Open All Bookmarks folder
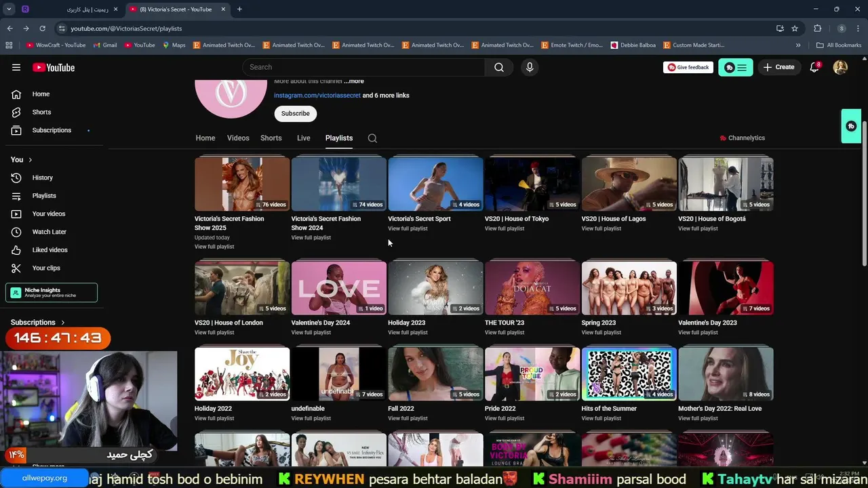 pyautogui.click(x=839, y=45)
